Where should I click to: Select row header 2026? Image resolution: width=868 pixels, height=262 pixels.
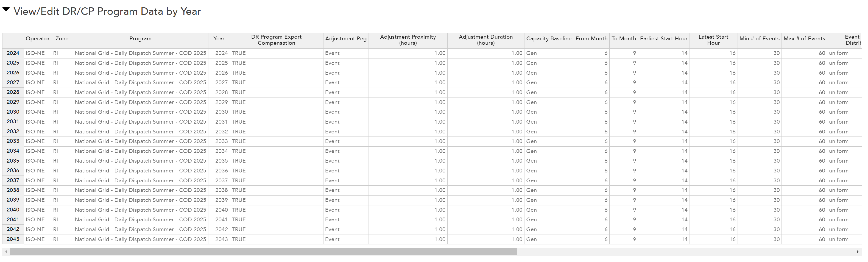click(13, 73)
